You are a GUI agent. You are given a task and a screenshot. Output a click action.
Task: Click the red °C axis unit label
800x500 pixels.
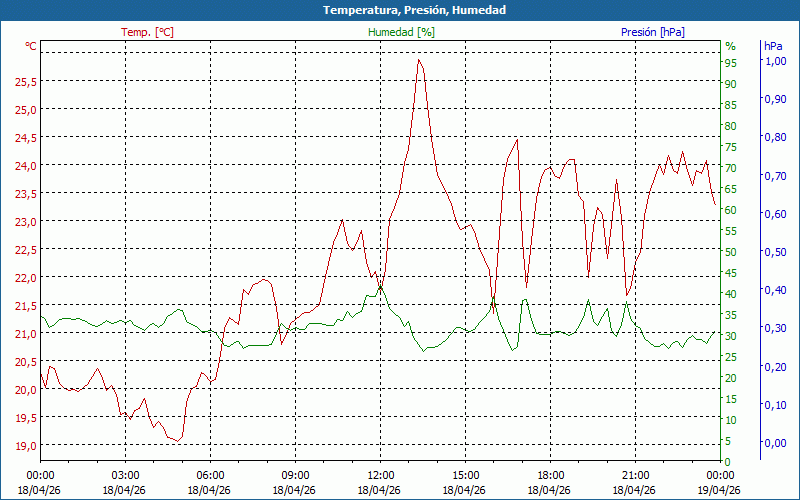(x=30, y=46)
